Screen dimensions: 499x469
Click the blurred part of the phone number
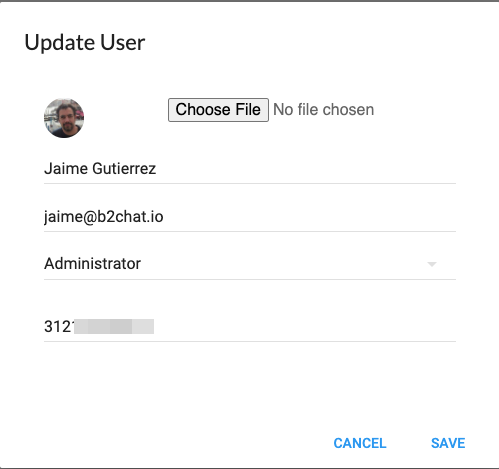point(114,326)
